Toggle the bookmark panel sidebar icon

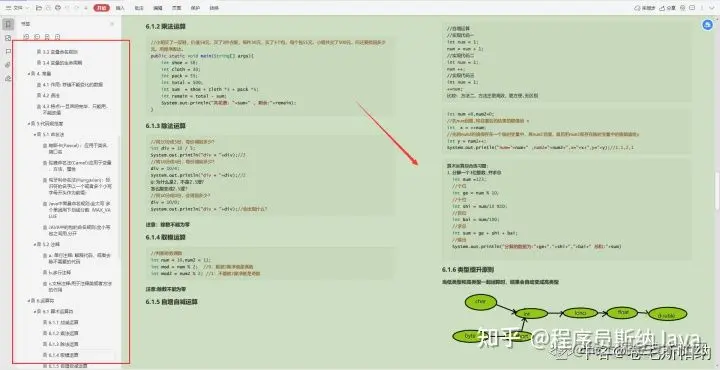[x=8, y=24]
